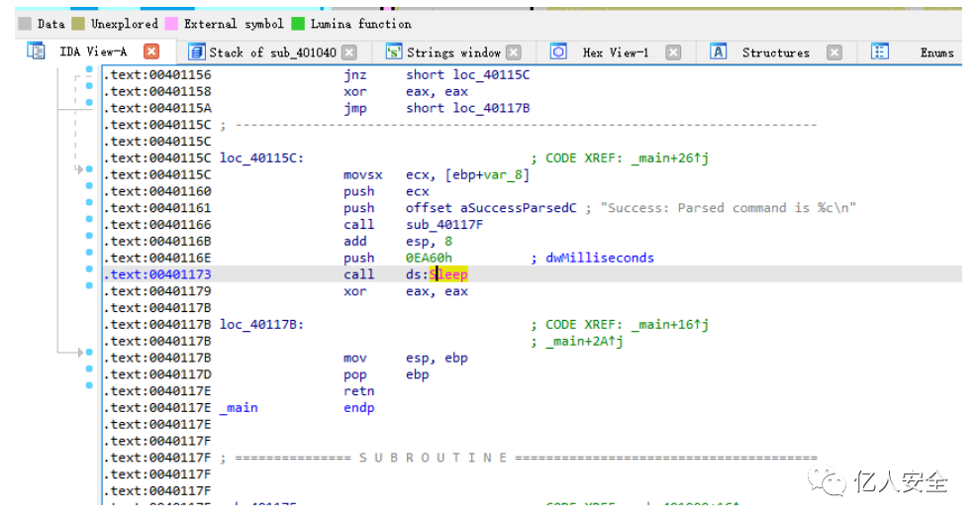
Task: Click the loc_40117B label definition
Action: tap(261, 325)
